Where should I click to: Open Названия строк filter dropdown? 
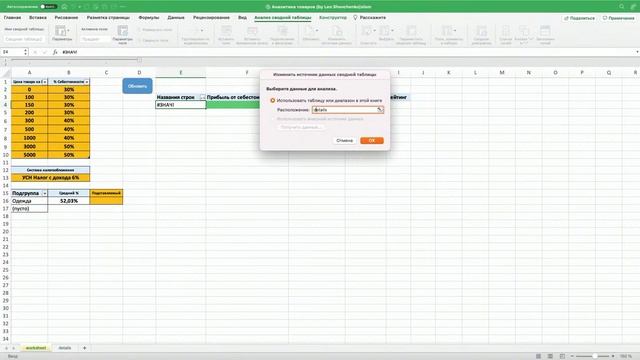click(202, 97)
